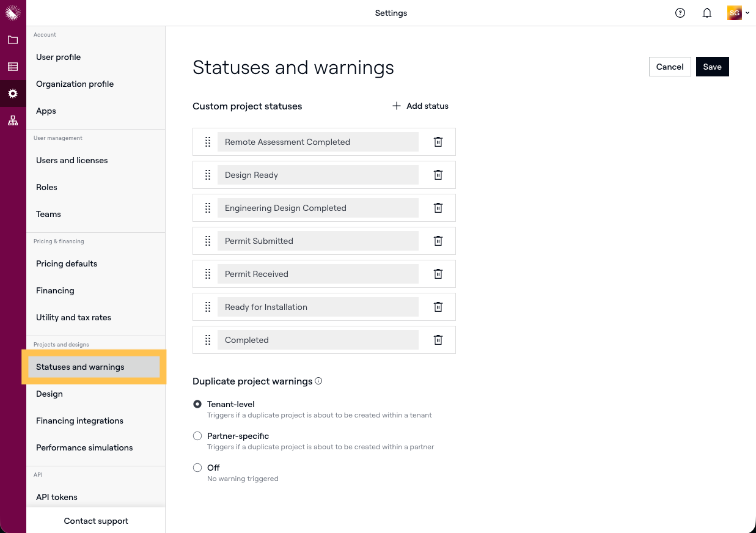The image size is (756, 533).
Task: Open the database table icon in sidebar
Action: click(x=13, y=67)
